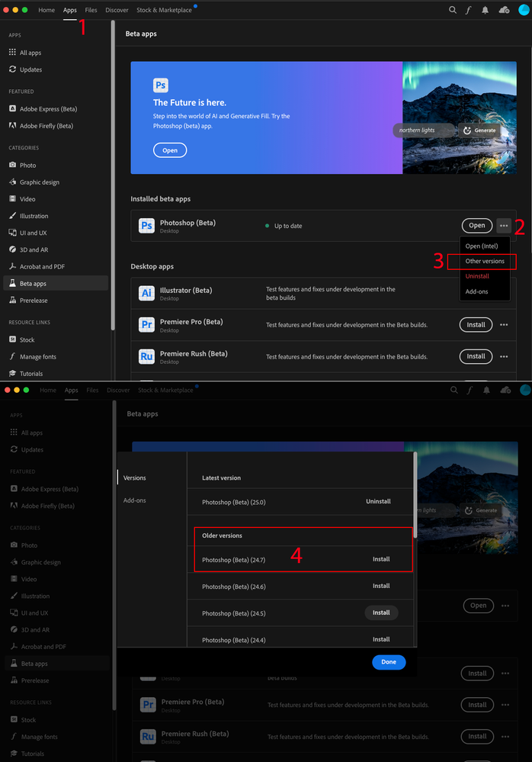The height and width of the screenshot is (762, 532).
Task: Click Older versions heading in the dialog
Action: pyautogui.click(x=222, y=535)
